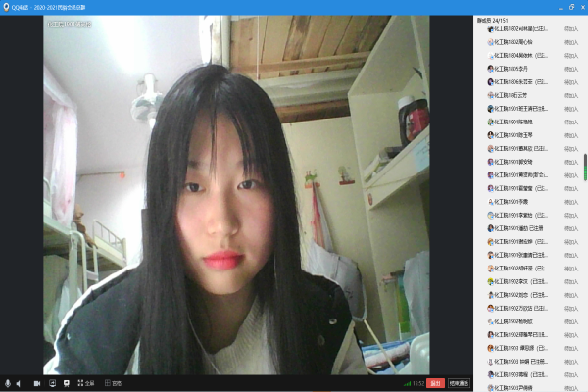Click avatar of first 化工院1802 member

coord(490,29)
